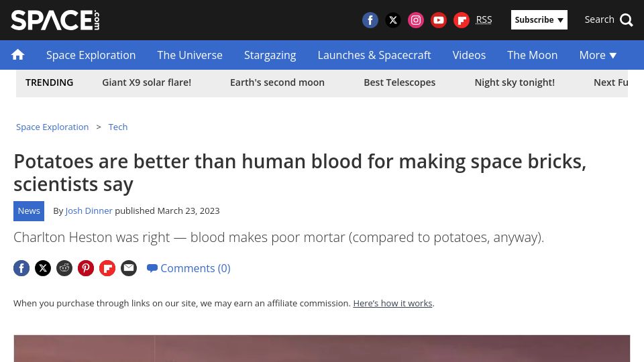The height and width of the screenshot is (362, 644).
Task: Click the TRENDING label
Action: [49, 82]
